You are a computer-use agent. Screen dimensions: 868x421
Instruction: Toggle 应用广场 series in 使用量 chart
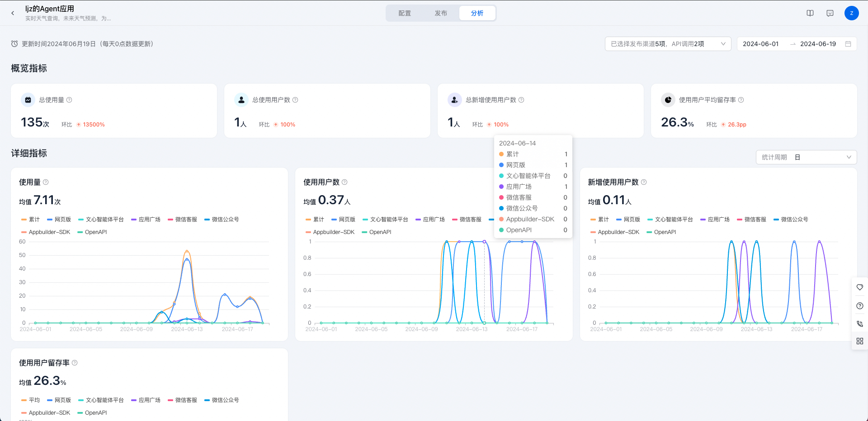click(146, 220)
